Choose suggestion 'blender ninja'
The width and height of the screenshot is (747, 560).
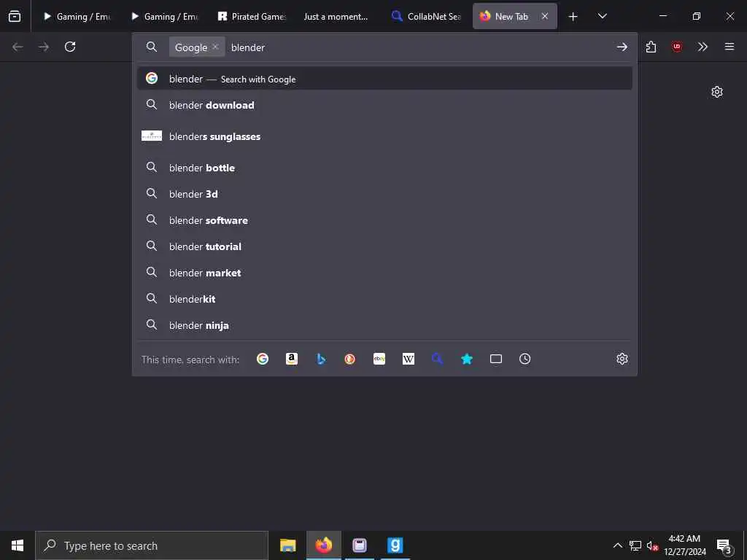pyautogui.click(x=384, y=324)
